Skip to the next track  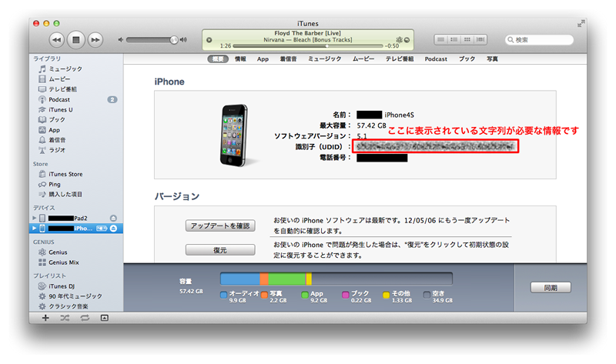[x=95, y=40]
